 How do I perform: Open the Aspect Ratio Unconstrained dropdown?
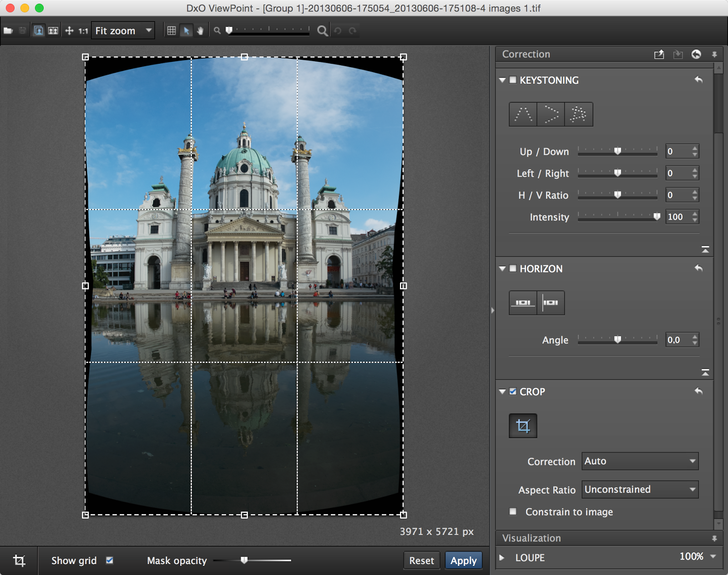(x=640, y=489)
